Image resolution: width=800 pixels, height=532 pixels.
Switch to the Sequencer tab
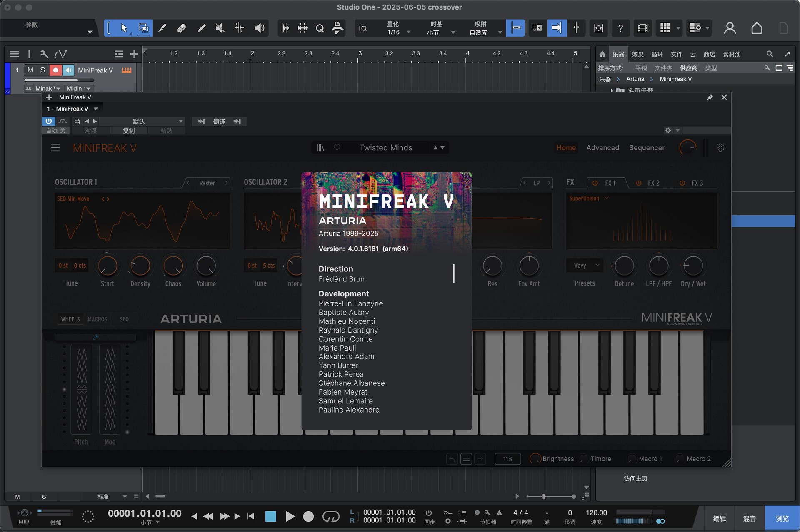(x=647, y=148)
